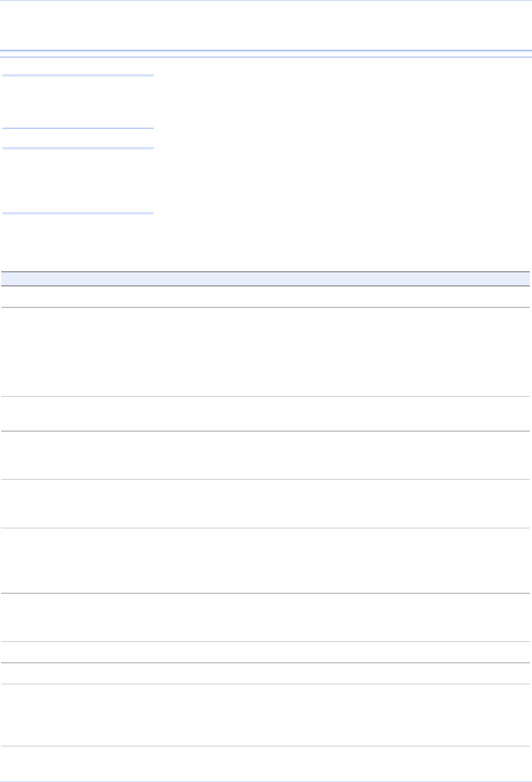Select the seventh table row
This screenshot has height=782, width=532.
point(265,617)
